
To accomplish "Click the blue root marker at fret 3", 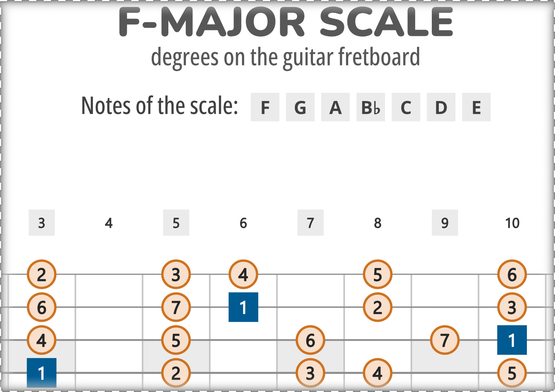I will pyautogui.click(x=41, y=373).
